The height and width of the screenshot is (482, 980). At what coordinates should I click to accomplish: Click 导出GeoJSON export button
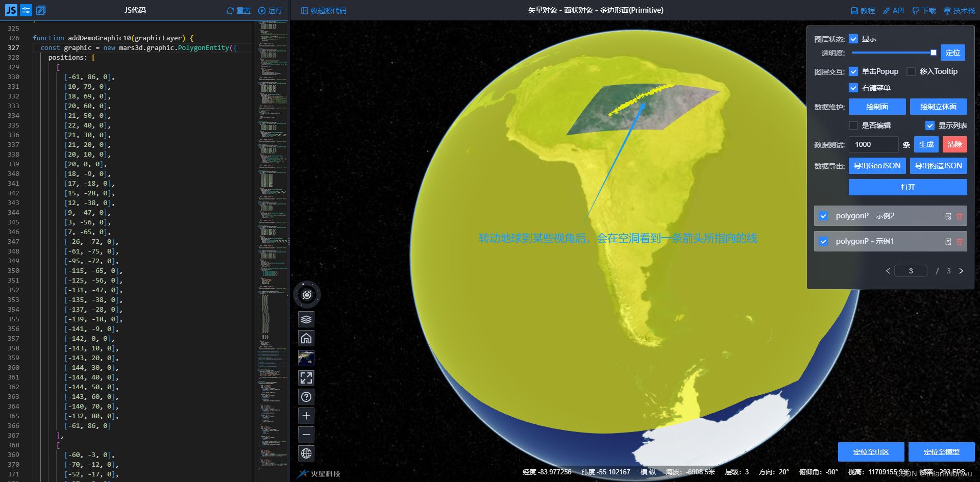tap(877, 166)
